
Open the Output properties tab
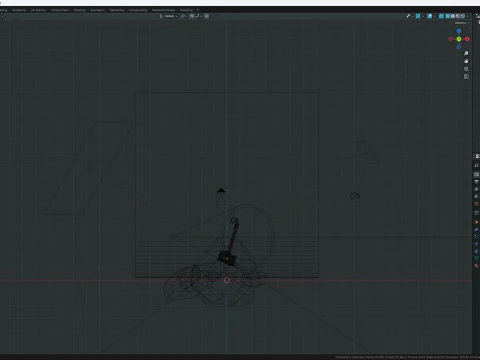(x=477, y=182)
